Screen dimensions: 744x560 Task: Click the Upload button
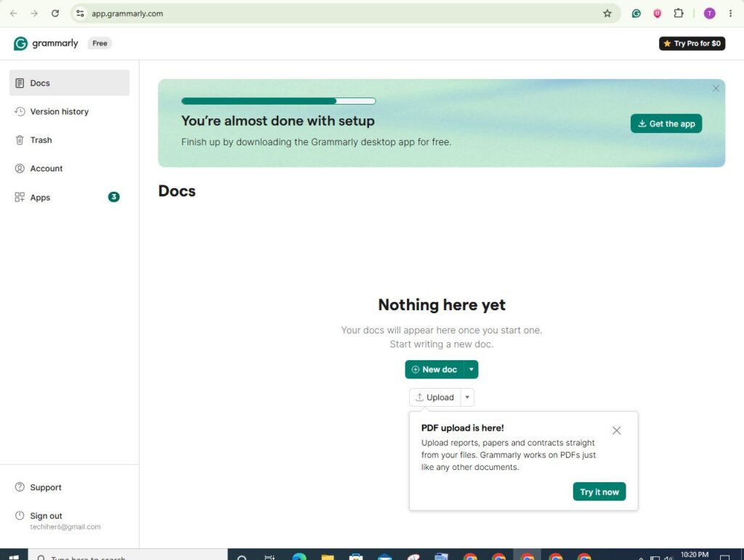(x=434, y=397)
